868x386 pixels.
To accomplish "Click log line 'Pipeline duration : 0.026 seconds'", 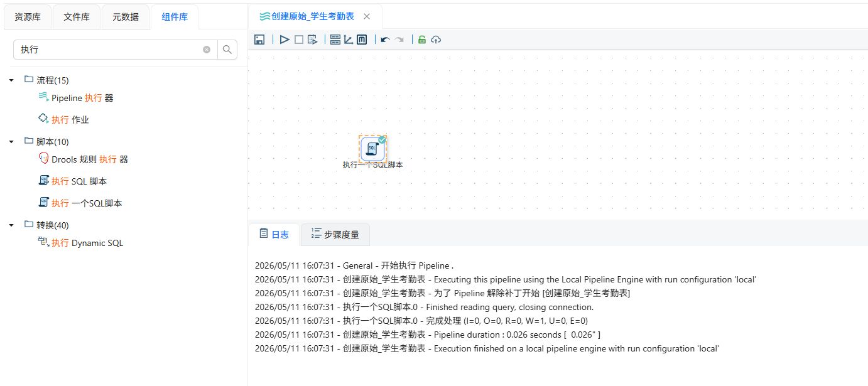I will 428,335.
